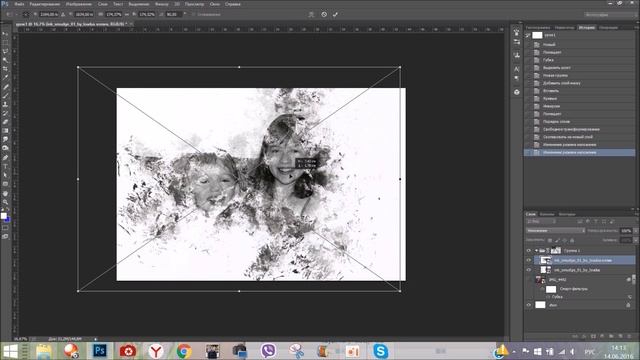The height and width of the screenshot is (360, 640).
Task: Cancel the transform in the options bar
Action: [324, 14]
